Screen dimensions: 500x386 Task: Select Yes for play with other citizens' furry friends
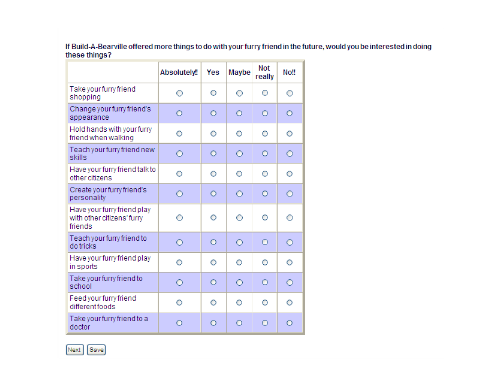click(213, 218)
